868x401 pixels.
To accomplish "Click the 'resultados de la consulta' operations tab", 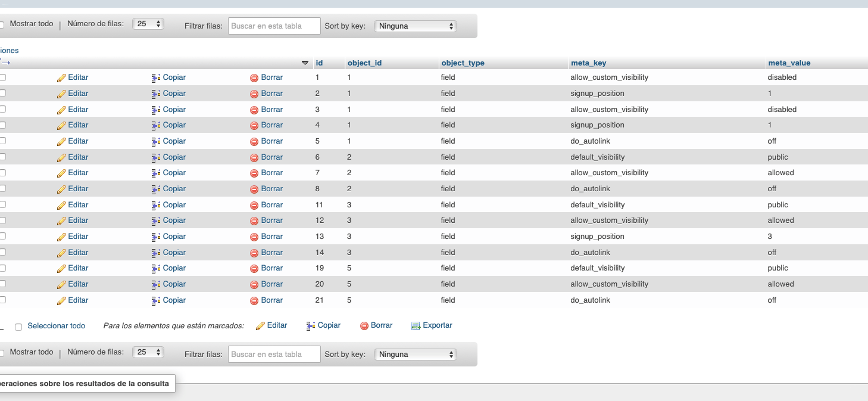I will 86,384.
